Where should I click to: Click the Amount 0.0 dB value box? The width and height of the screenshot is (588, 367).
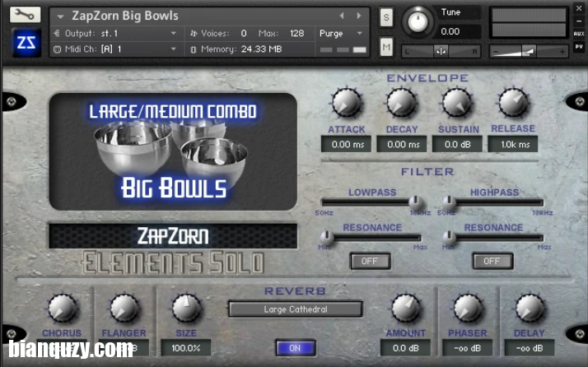click(405, 348)
